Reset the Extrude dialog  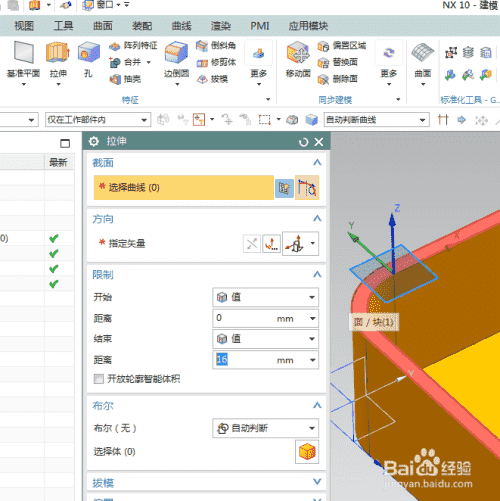(303, 142)
